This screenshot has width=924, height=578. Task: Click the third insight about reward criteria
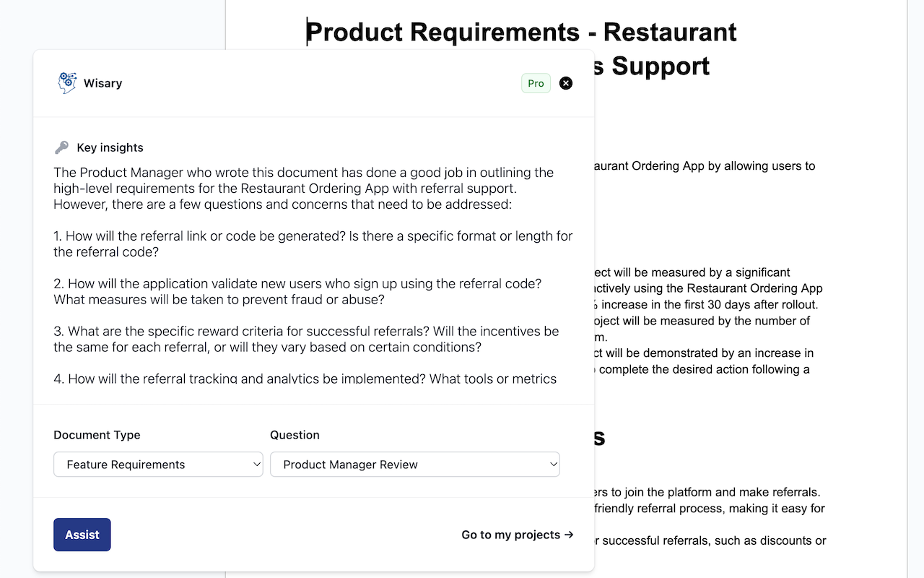click(x=306, y=339)
